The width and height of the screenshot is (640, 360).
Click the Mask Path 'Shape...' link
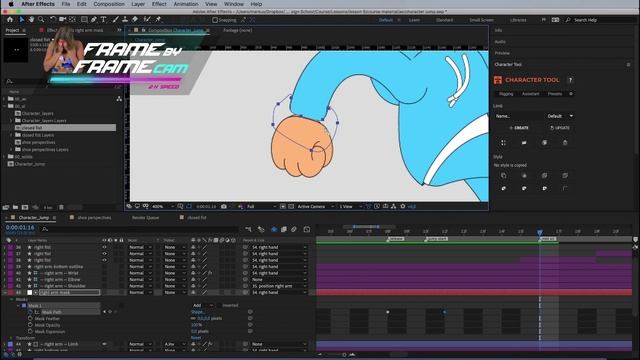click(x=198, y=312)
